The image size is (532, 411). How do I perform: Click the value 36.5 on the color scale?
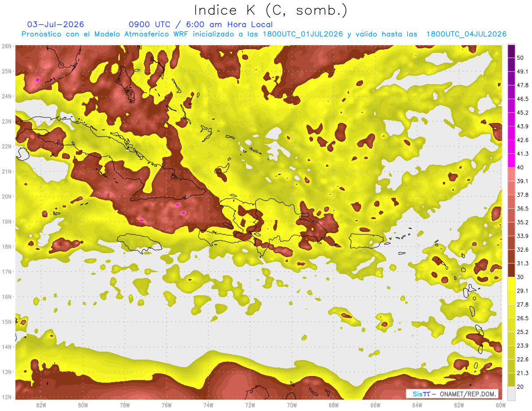click(x=523, y=209)
